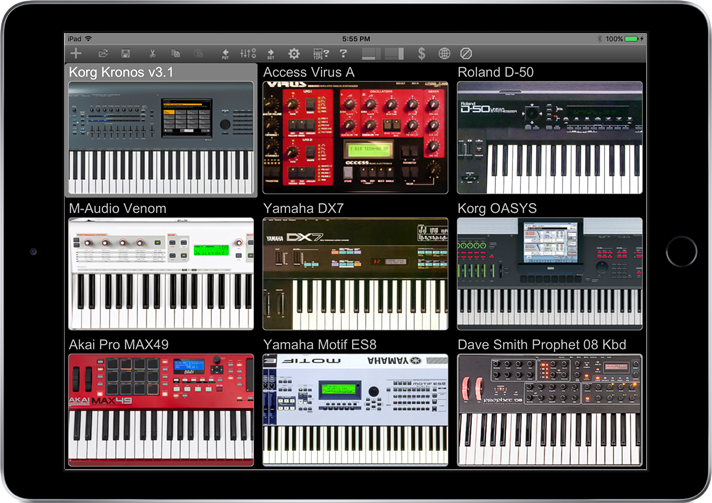The image size is (712, 503).
Task: Choose the Dave Smith Prophet 08 Kbd
Action: [549, 410]
